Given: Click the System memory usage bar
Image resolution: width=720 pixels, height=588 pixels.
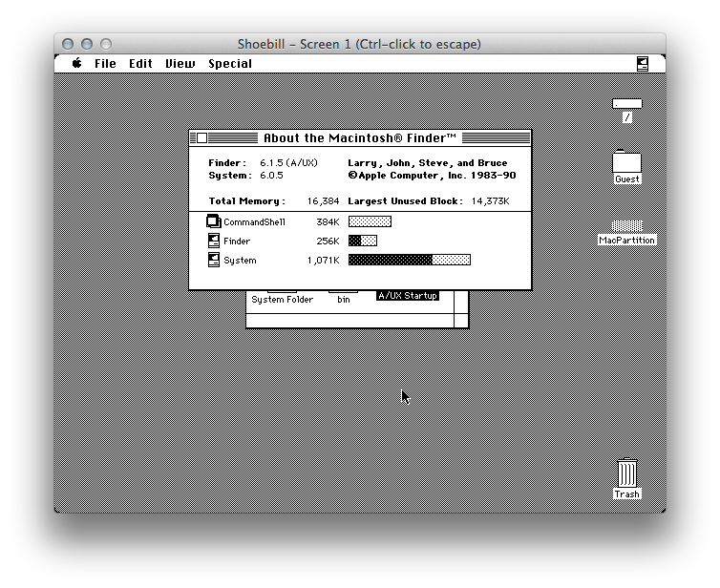Looking at the screenshot, I should click(x=409, y=260).
